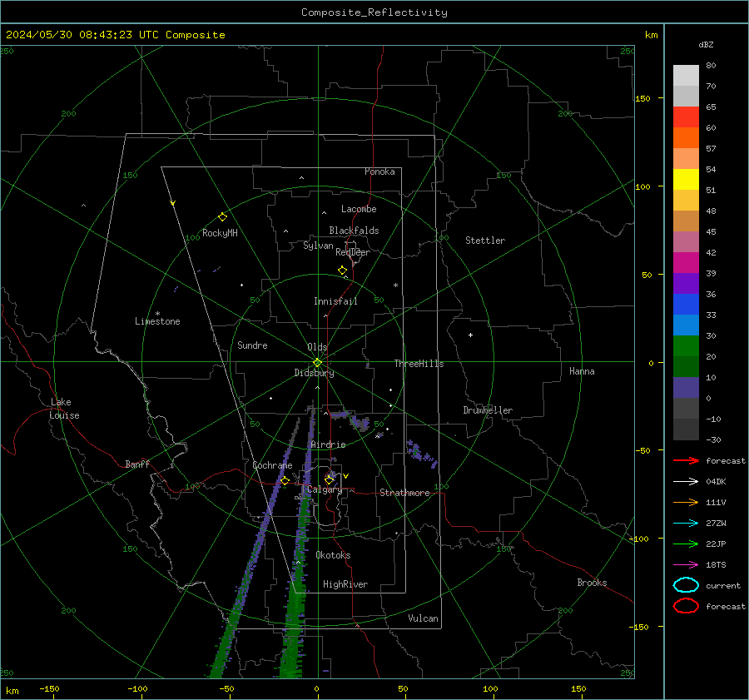Click the Limestone label
749x700 pixels.
pos(157,321)
